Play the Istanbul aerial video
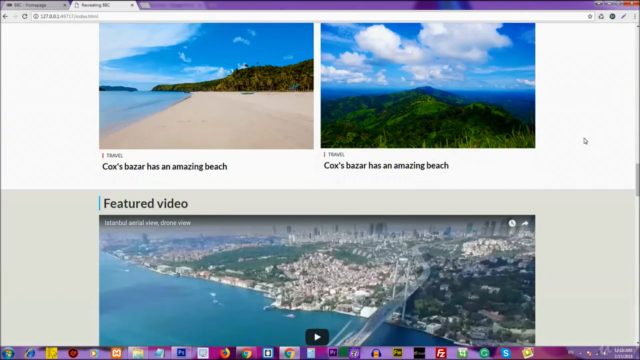 (x=317, y=337)
